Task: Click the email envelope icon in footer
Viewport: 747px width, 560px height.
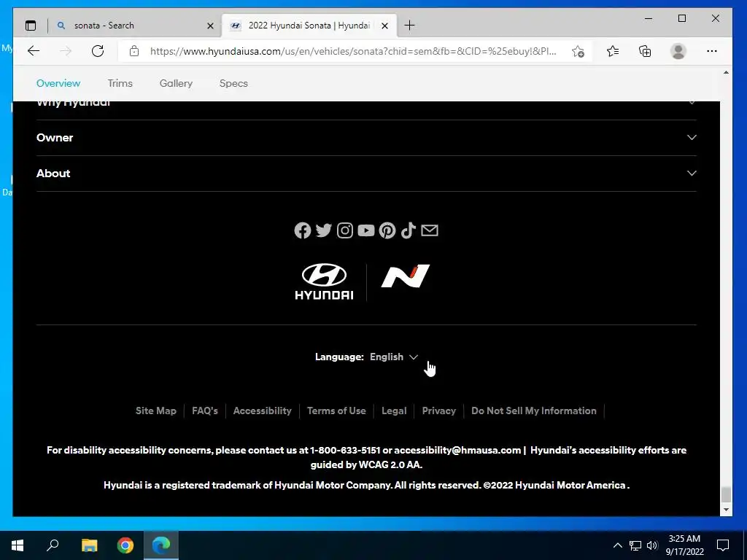Action: [430, 230]
